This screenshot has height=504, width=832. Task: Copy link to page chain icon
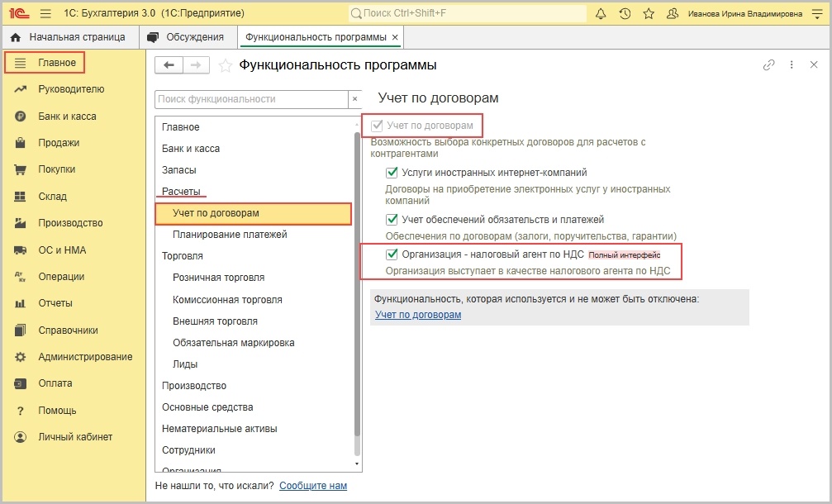(768, 64)
